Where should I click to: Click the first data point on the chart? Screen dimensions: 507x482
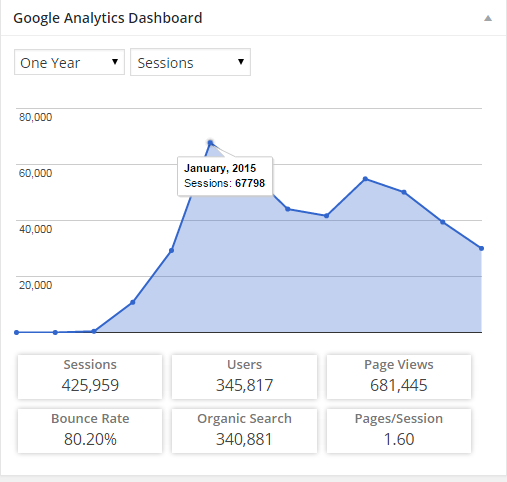click(16, 332)
